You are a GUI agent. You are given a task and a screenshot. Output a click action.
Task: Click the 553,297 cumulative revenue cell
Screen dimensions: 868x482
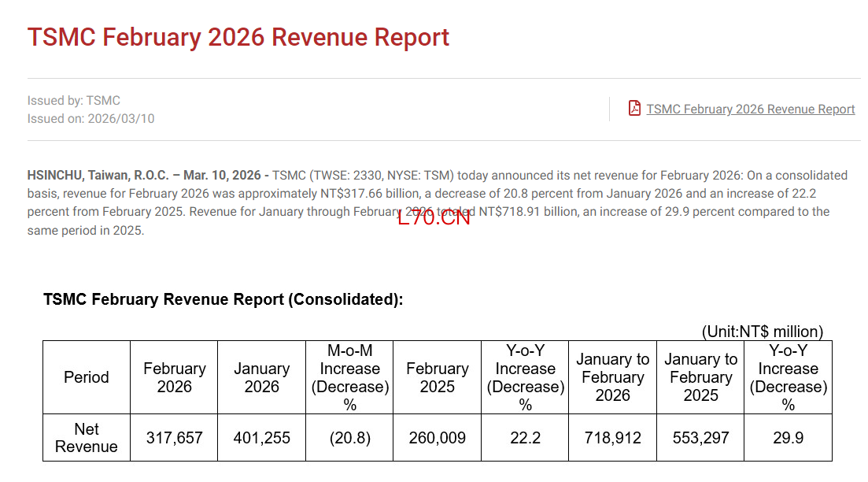pos(700,438)
